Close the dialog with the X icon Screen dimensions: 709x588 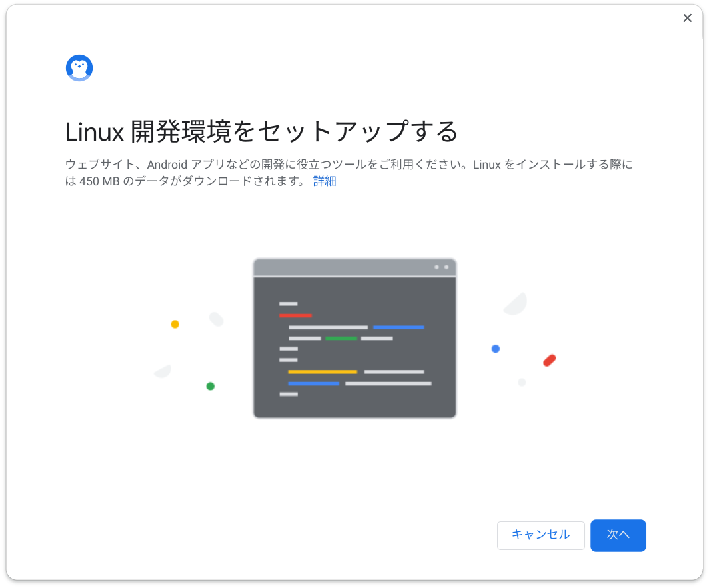click(687, 18)
